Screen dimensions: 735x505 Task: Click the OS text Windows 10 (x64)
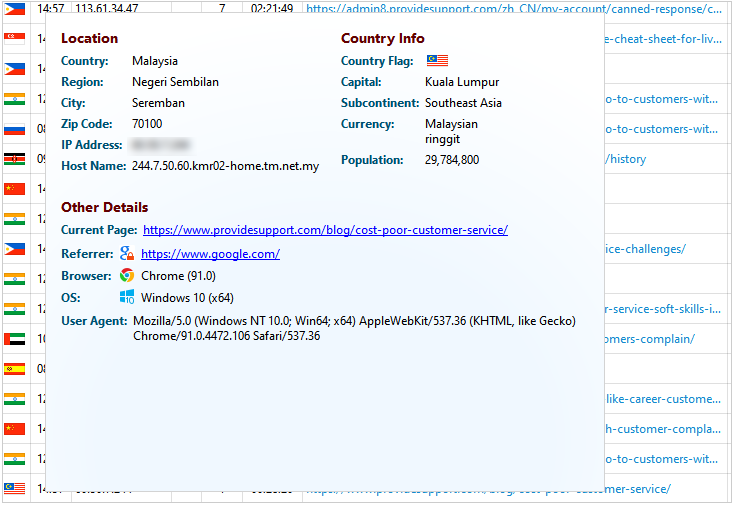pos(187,298)
